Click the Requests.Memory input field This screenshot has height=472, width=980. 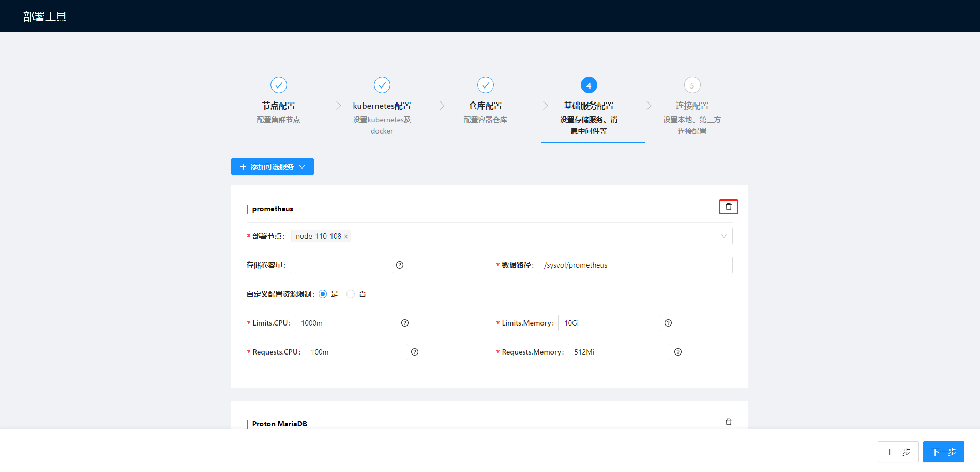pos(620,352)
